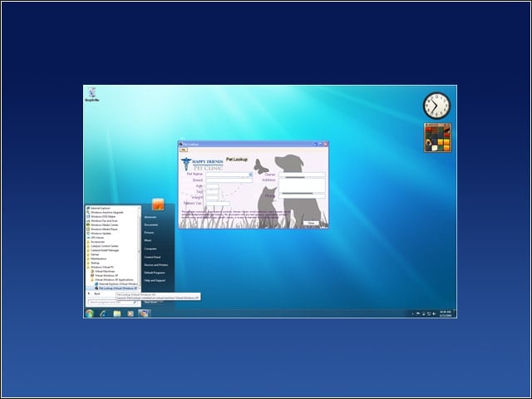Click the search magnifier in Start search box

tap(135, 302)
